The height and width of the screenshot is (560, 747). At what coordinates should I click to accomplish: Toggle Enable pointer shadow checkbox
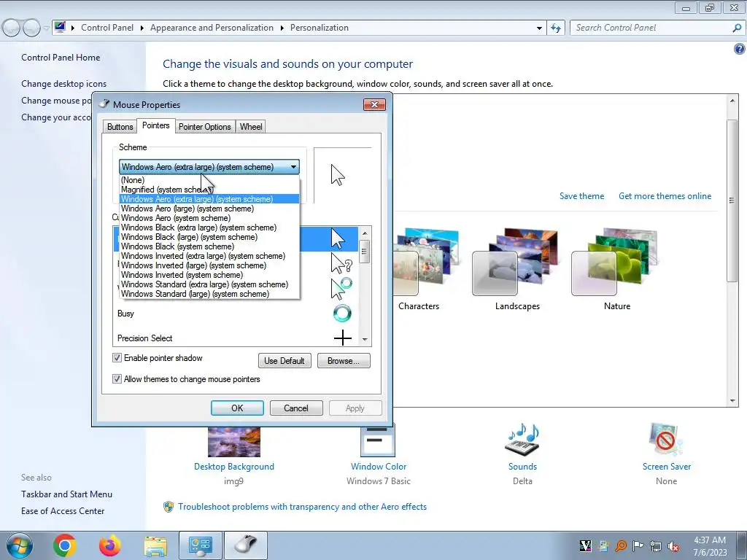(117, 357)
